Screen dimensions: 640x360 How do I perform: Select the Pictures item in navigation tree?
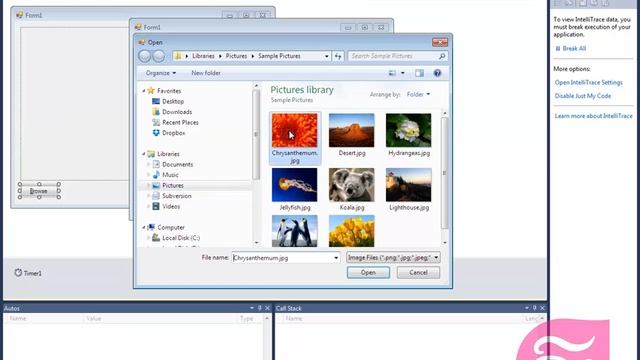(173, 185)
